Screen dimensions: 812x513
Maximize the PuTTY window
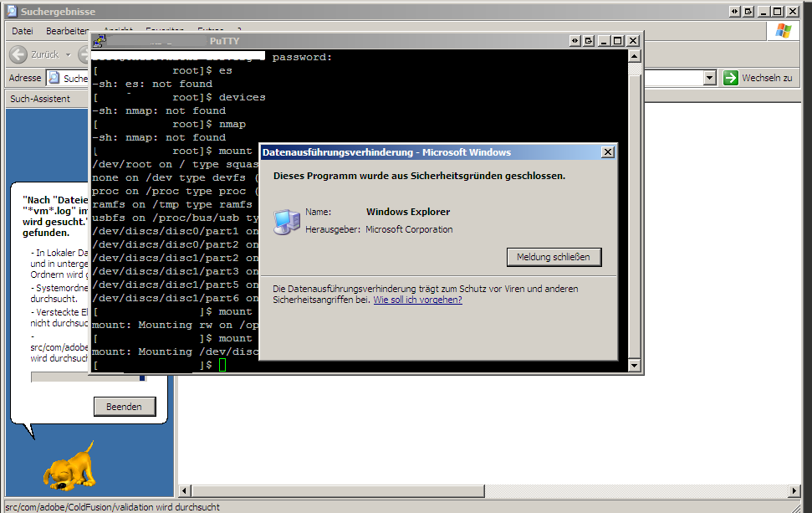618,40
